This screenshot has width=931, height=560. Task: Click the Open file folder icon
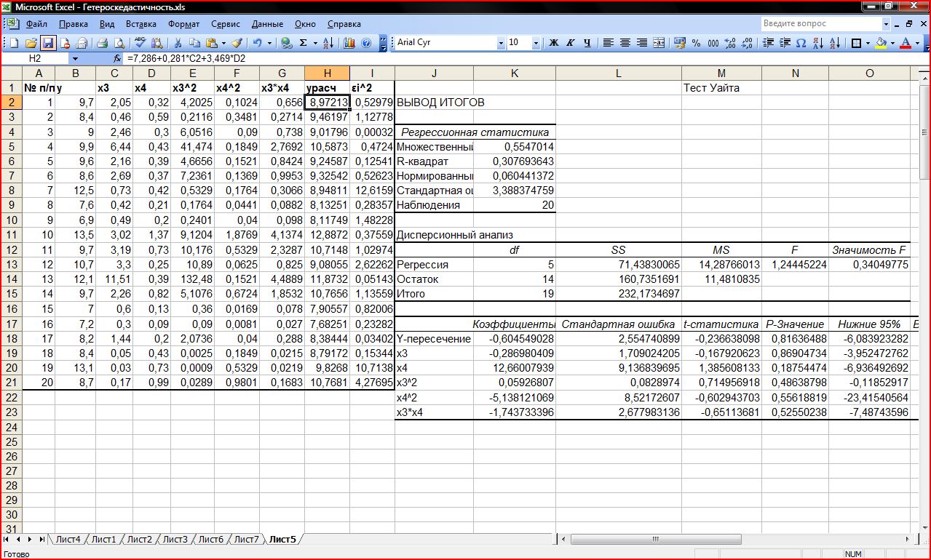31,43
